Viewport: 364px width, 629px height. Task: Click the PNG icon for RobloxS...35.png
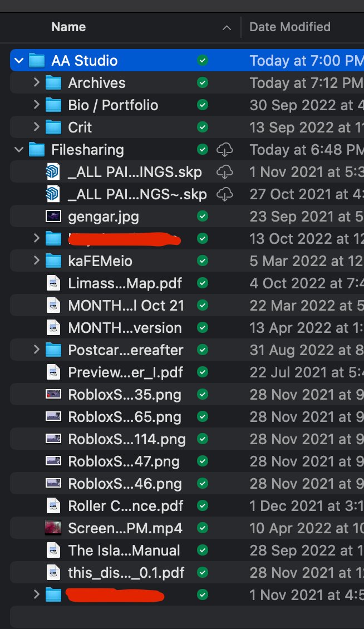coord(53,394)
